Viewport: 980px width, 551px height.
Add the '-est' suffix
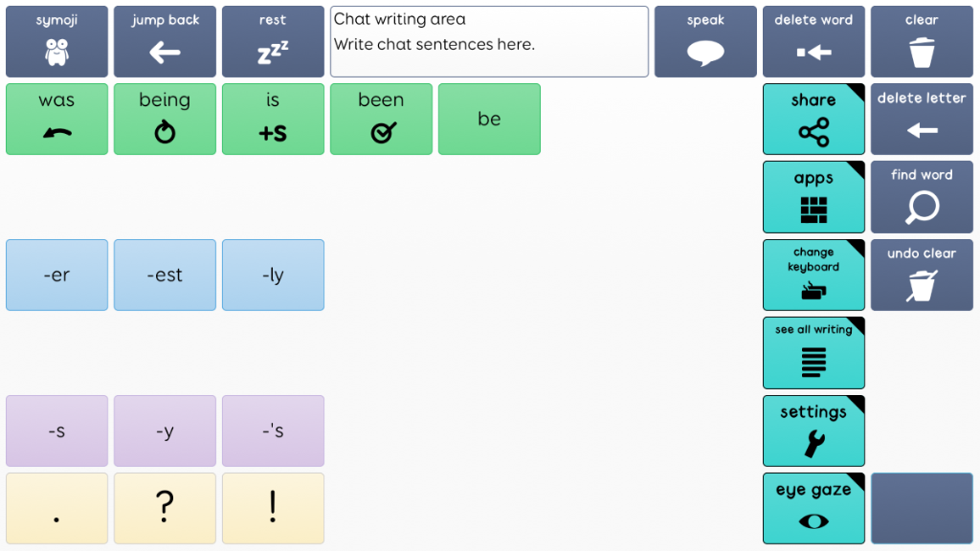(165, 275)
